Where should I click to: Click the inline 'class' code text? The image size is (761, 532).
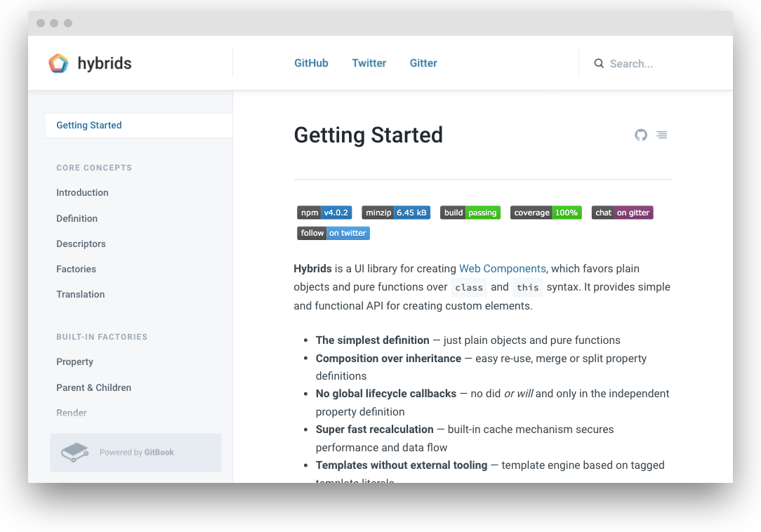click(469, 287)
